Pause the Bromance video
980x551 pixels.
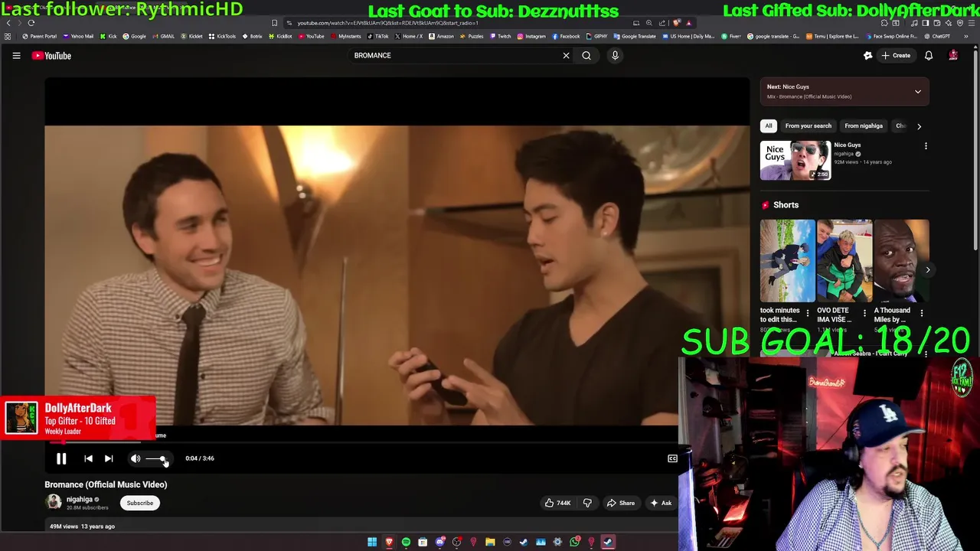tap(61, 458)
